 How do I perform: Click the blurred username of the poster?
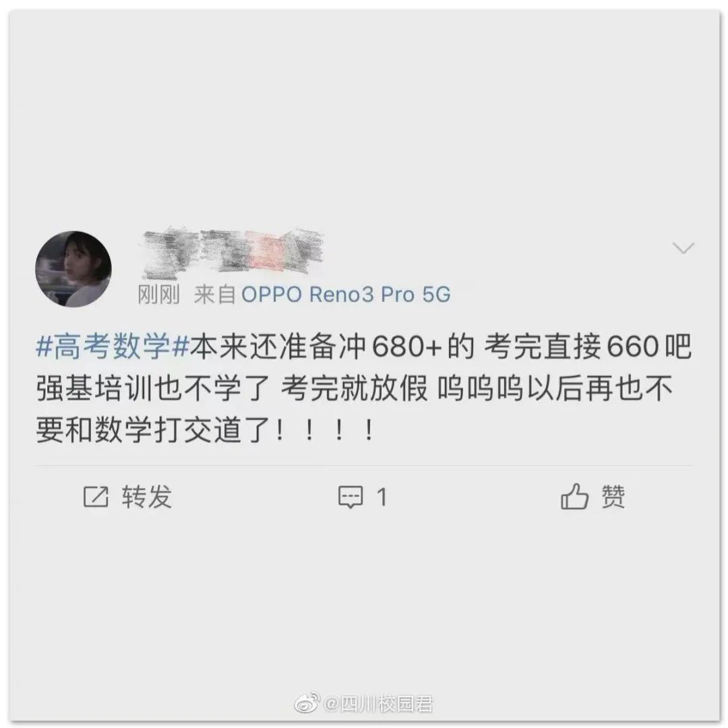pyautogui.click(x=232, y=251)
